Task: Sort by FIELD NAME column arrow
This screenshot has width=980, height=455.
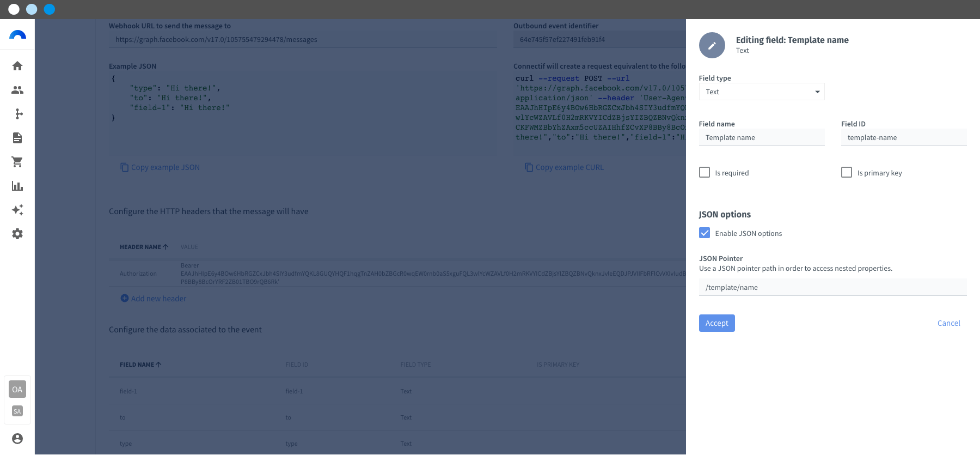Action: point(159,365)
